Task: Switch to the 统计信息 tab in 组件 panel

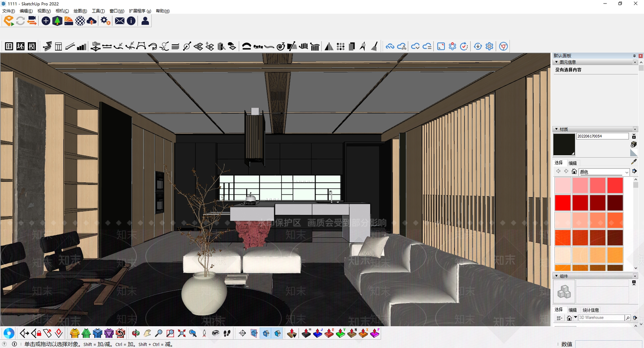Action: pos(591,310)
